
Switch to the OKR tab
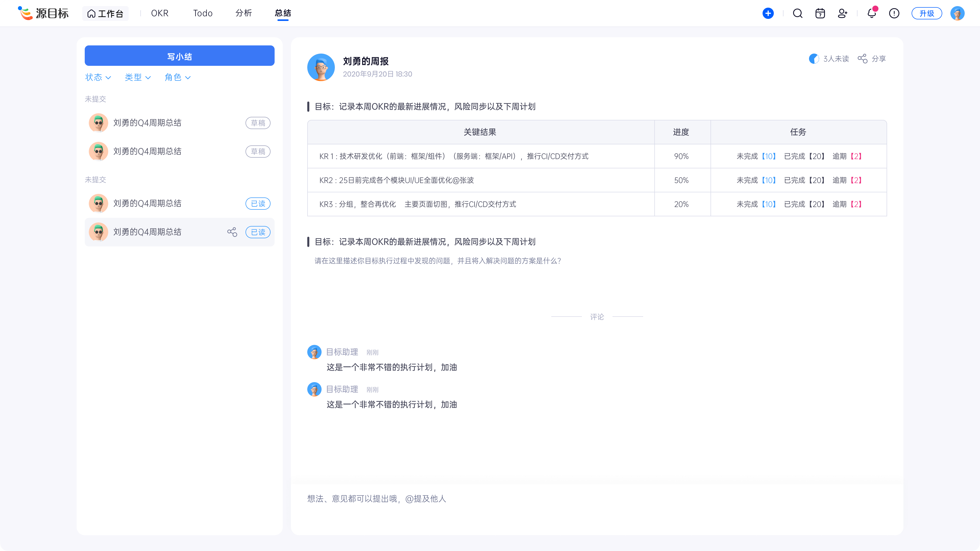160,13
